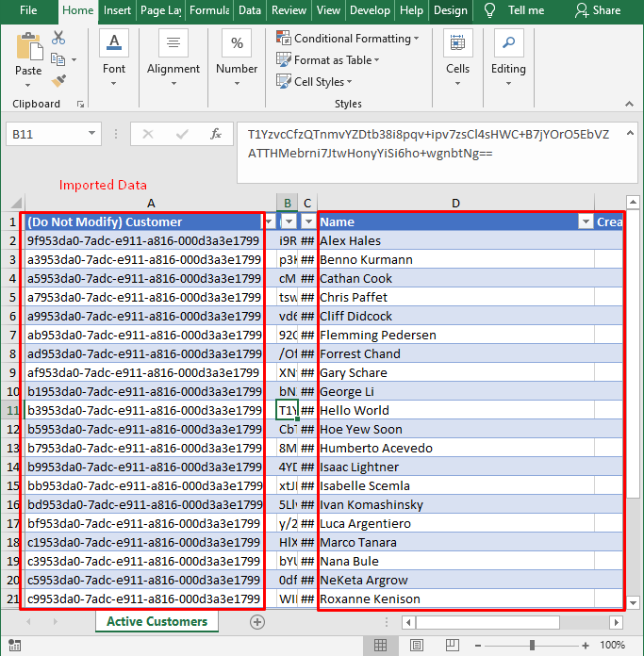Screen dimensions: 644x656
Task: Open the Name column filter dropdown
Action: (586, 221)
